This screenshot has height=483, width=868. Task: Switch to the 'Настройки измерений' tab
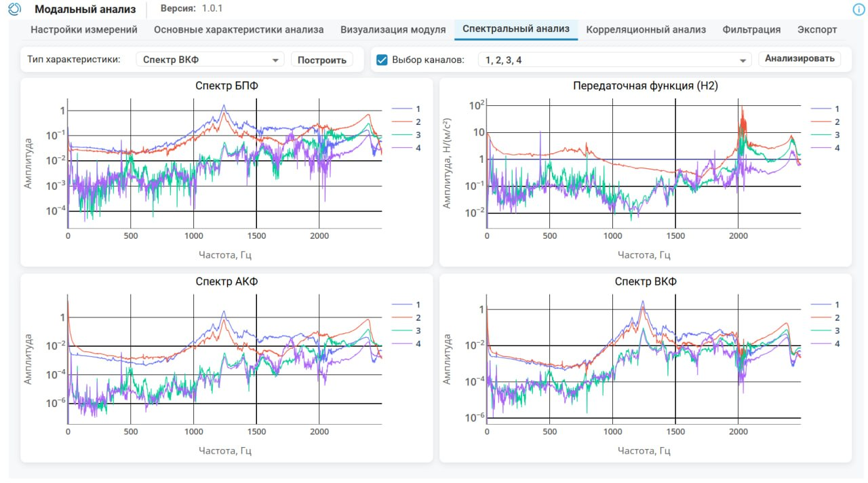pyautogui.click(x=84, y=30)
